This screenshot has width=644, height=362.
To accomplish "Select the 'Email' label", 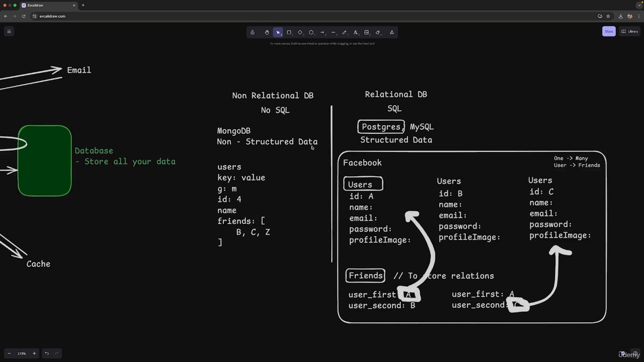I will [x=79, y=70].
